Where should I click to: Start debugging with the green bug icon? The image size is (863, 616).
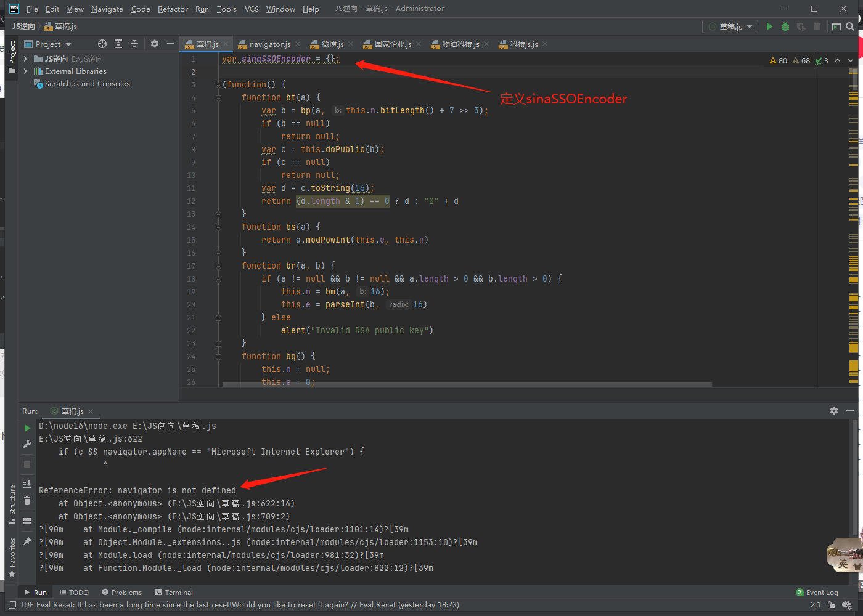click(785, 26)
